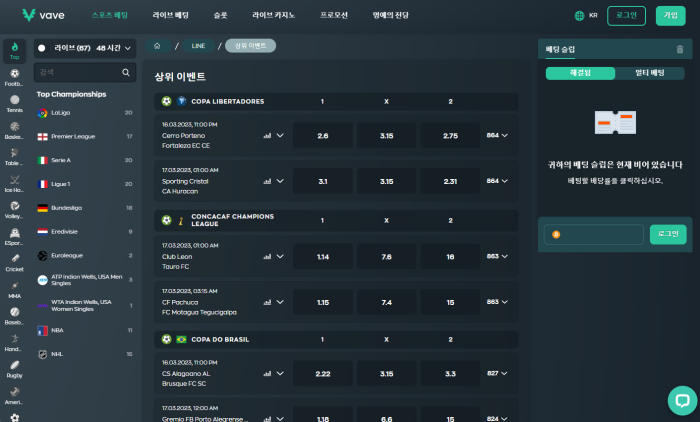The height and width of the screenshot is (422, 700).
Task: Open NHL championship
Action: (x=85, y=354)
